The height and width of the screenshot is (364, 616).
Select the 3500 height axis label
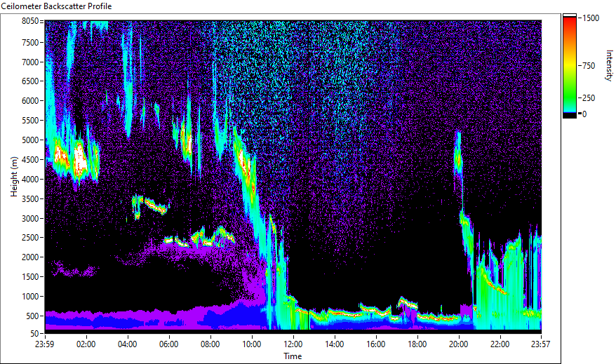pyautogui.click(x=30, y=199)
